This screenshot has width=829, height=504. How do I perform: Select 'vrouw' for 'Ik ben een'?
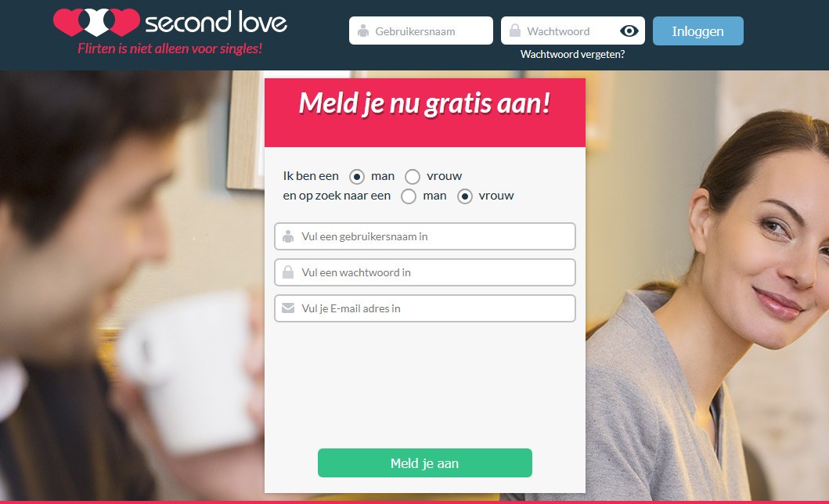click(x=413, y=176)
